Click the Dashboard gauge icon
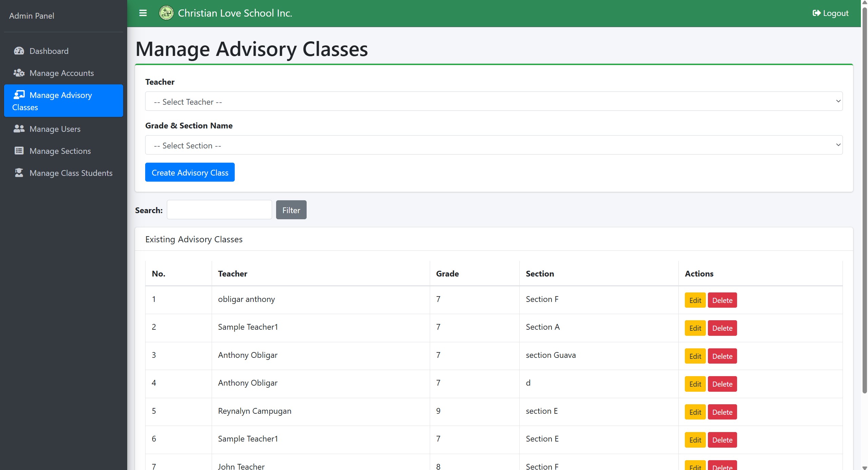Image resolution: width=868 pixels, height=470 pixels. (19, 51)
